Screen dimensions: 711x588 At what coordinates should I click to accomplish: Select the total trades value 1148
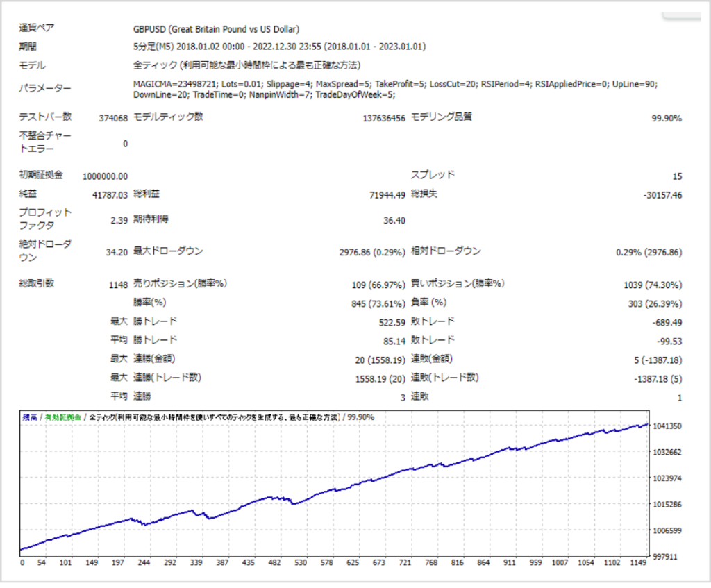(119, 283)
